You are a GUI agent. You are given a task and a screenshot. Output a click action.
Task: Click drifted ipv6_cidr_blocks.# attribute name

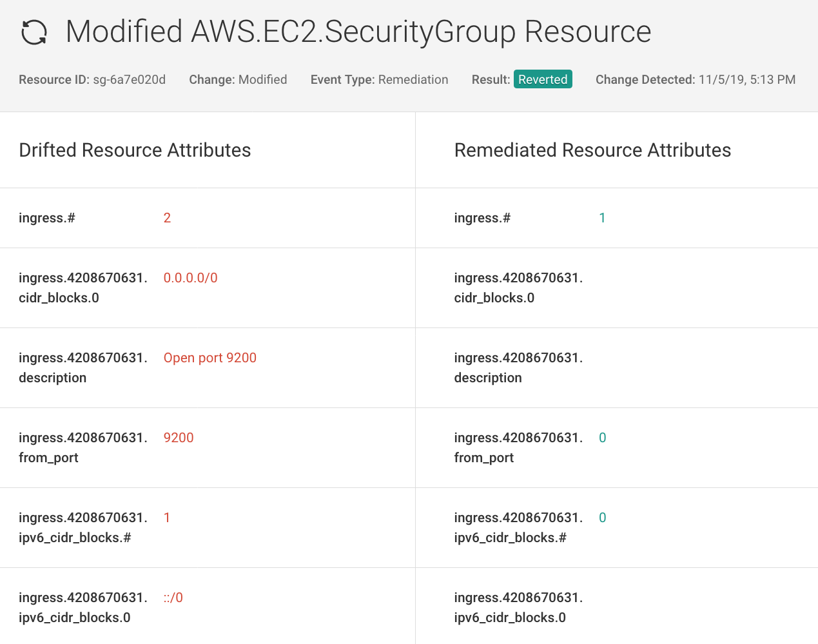pos(83,527)
